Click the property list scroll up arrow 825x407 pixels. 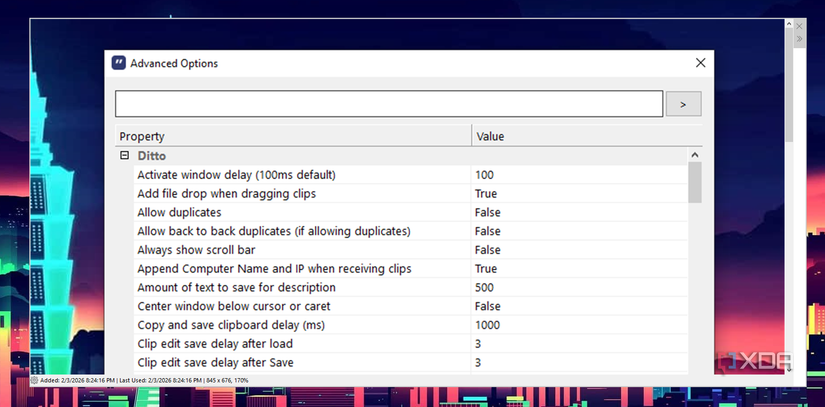tap(695, 155)
